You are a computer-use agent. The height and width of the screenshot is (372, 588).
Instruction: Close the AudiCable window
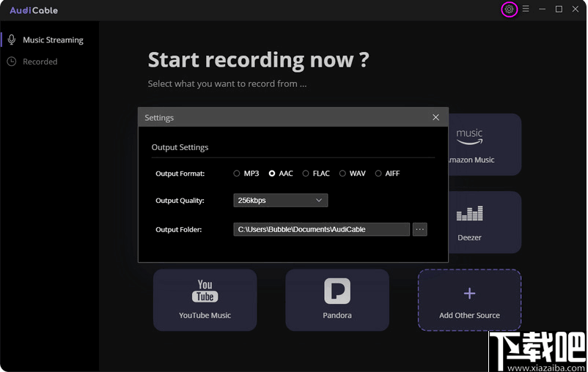[x=576, y=9]
